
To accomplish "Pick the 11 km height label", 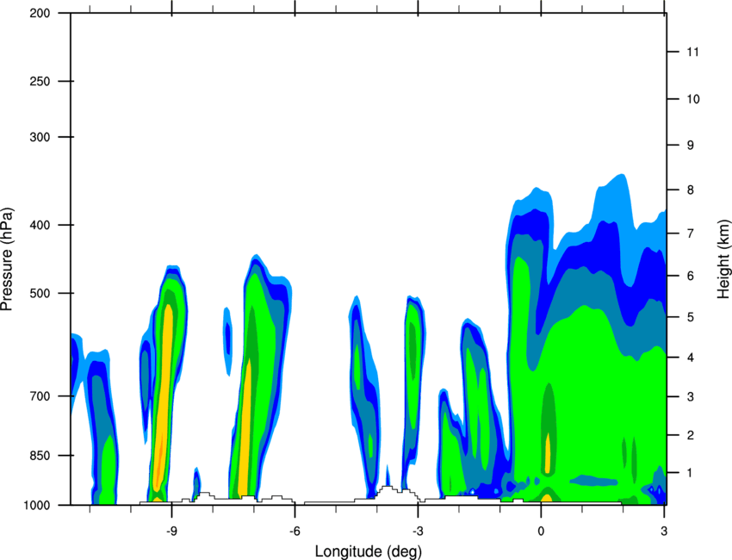I will coord(692,52).
